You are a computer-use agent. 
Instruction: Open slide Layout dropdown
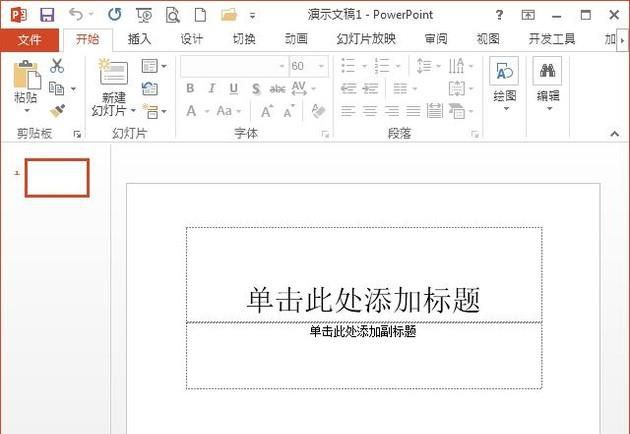[x=153, y=66]
